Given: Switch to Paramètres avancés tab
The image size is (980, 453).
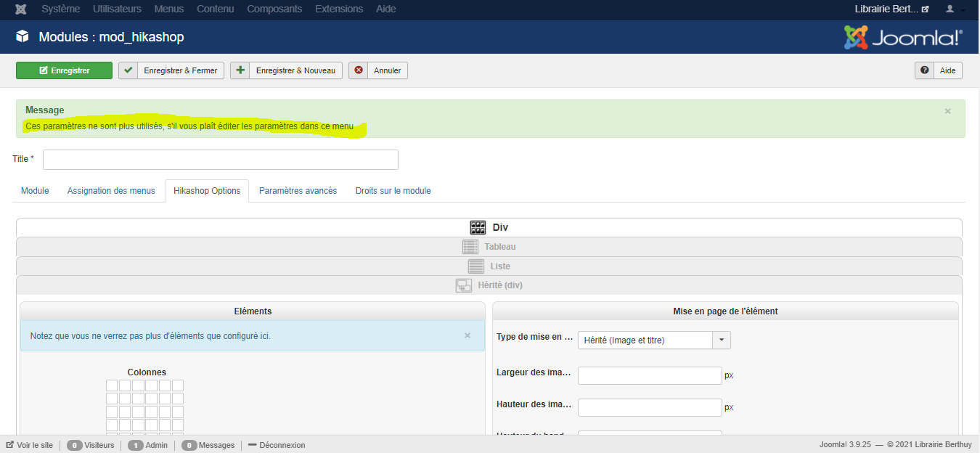Looking at the screenshot, I should 298,191.
